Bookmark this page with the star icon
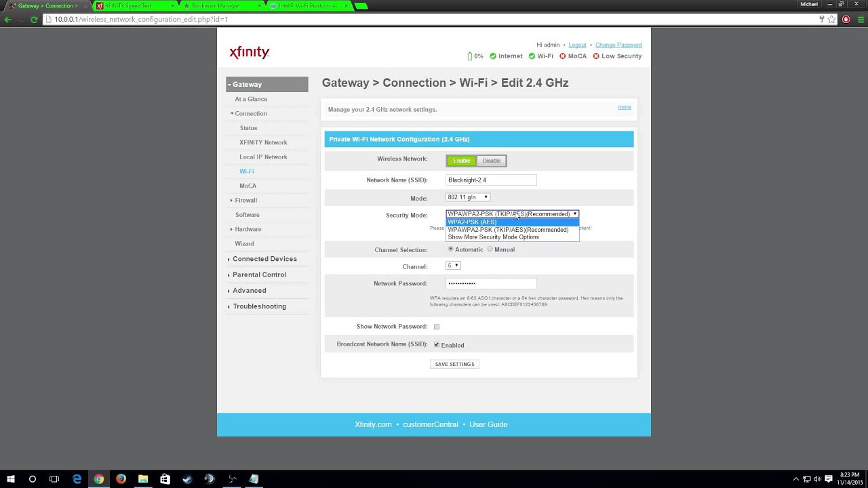Screen dimensions: 868x488 click(831, 20)
